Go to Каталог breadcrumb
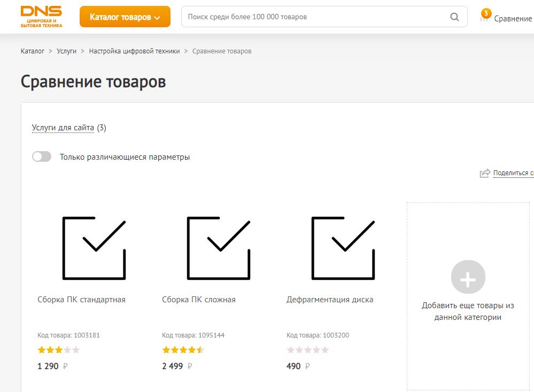Screen dimensions: 534x392 click(x=33, y=51)
